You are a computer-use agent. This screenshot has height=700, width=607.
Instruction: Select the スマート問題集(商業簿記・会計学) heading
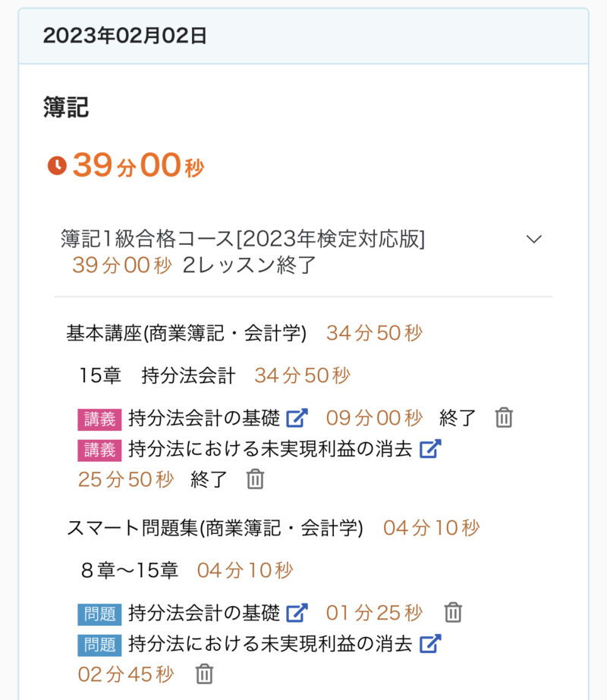coord(215,528)
